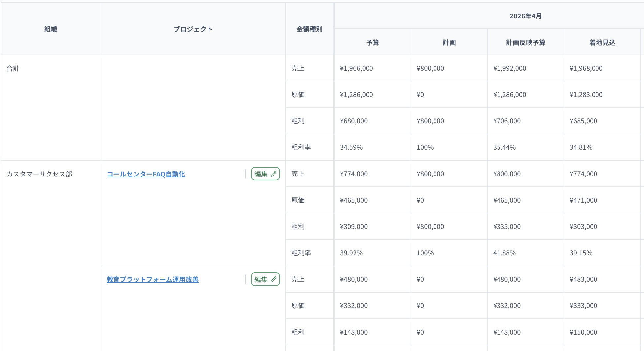Viewport: 644px width, 351px height.
Task: Click 編集 button for コールセンターFAQ自動化
Action: coord(266,174)
